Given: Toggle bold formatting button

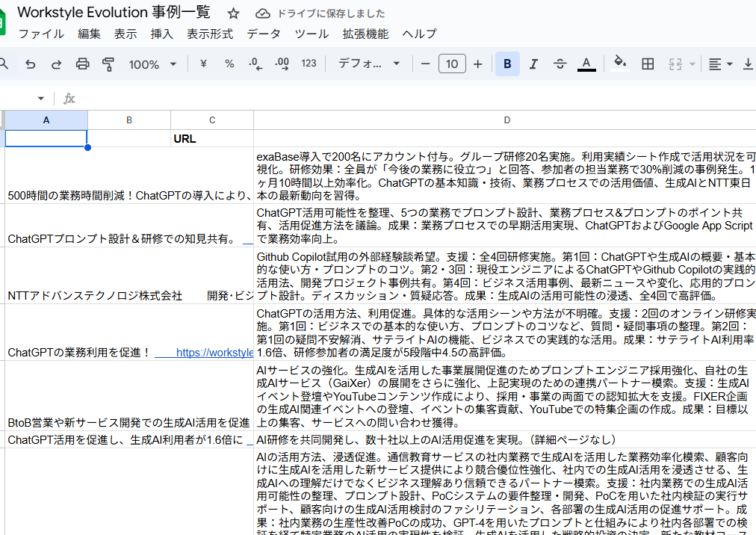Looking at the screenshot, I should click(x=507, y=64).
